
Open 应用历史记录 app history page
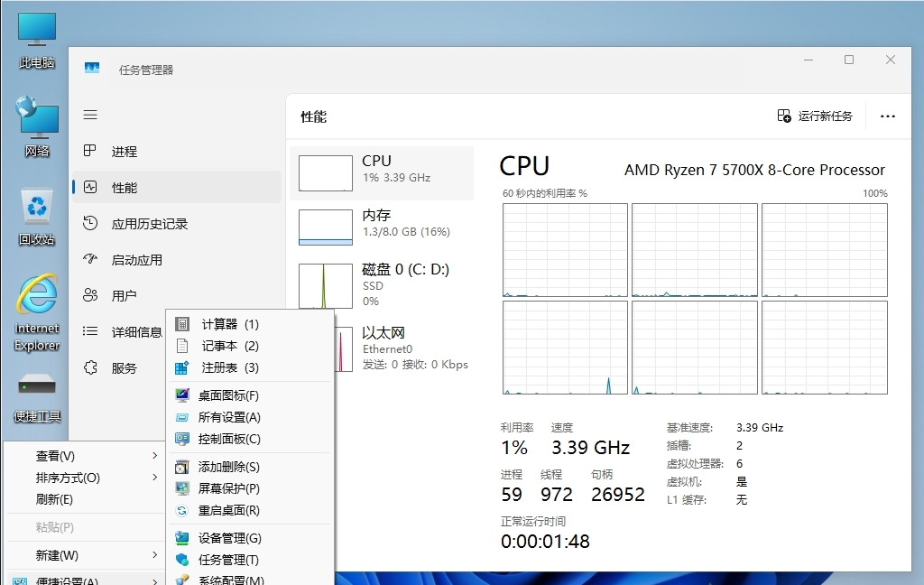(177, 224)
